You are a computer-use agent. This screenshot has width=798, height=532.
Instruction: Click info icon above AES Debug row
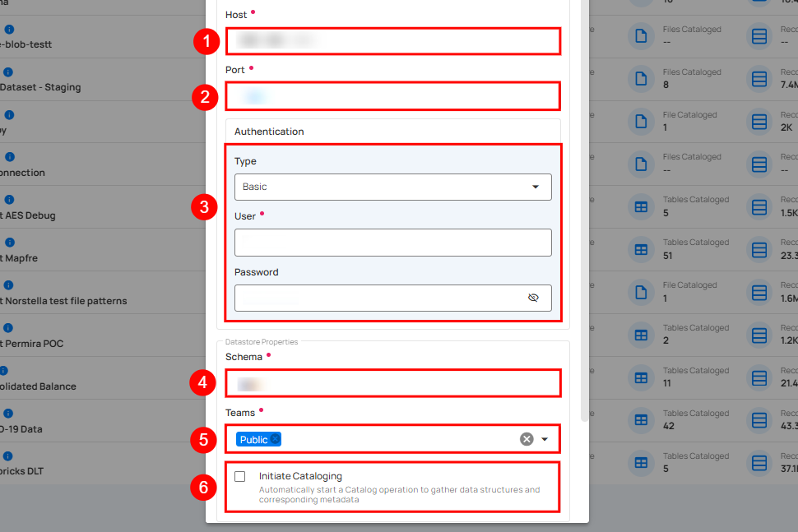(x=9, y=200)
